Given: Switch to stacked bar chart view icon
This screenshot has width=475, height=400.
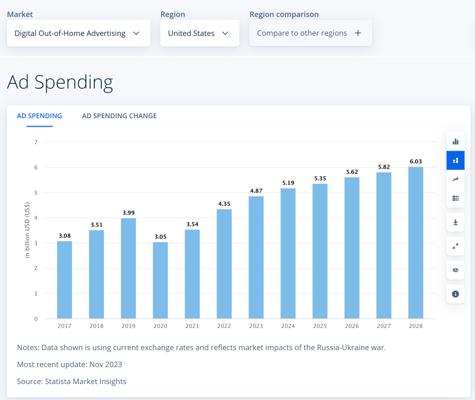Looking at the screenshot, I should 455,141.
